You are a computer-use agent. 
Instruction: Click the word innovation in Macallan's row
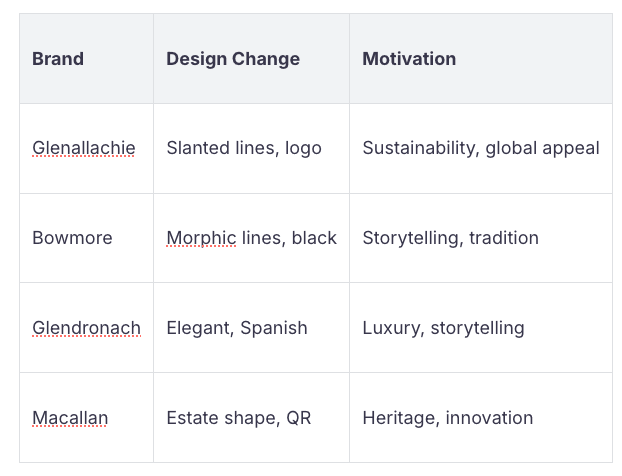click(x=489, y=418)
